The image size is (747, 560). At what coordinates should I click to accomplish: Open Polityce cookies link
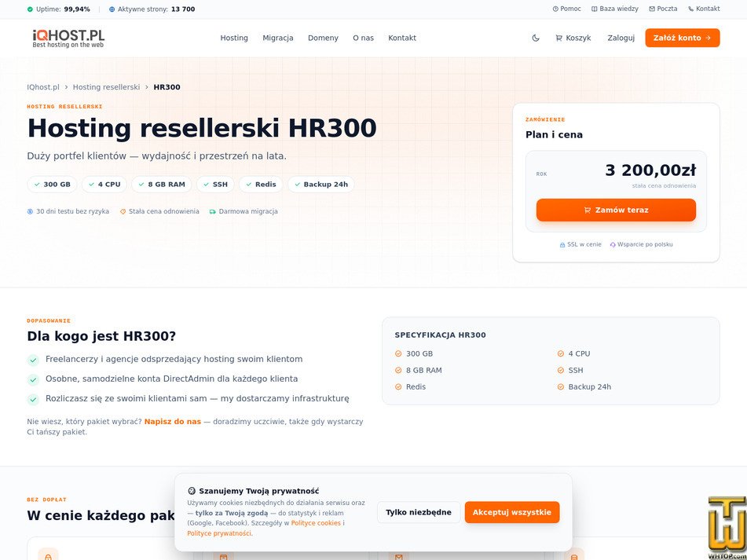[316, 523]
